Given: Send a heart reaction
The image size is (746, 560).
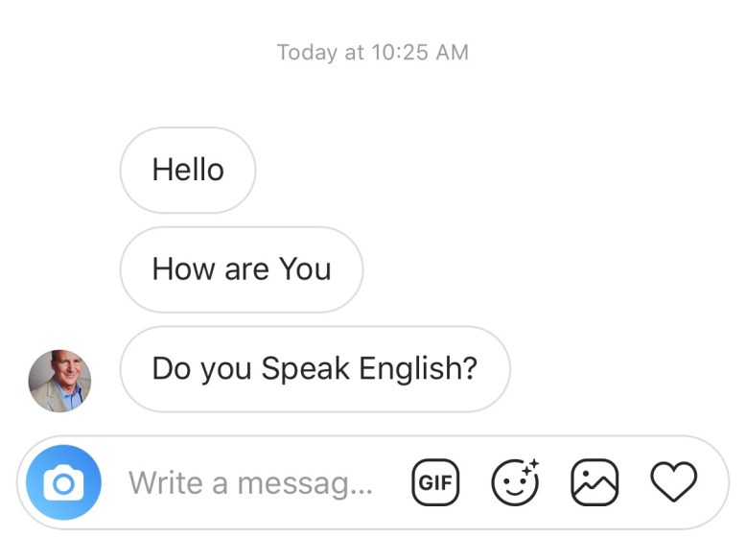Looking at the screenshot, I should pos(674,482).
